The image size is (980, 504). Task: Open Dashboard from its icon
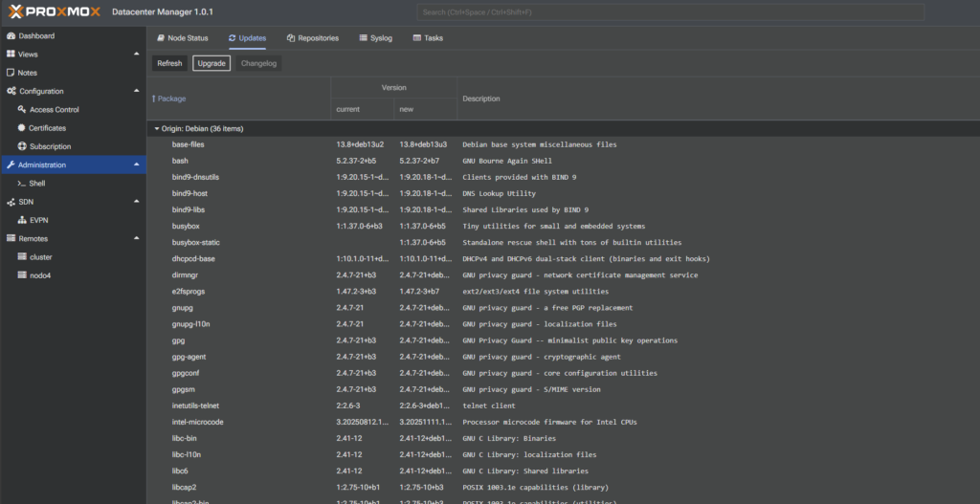(11, 36)
